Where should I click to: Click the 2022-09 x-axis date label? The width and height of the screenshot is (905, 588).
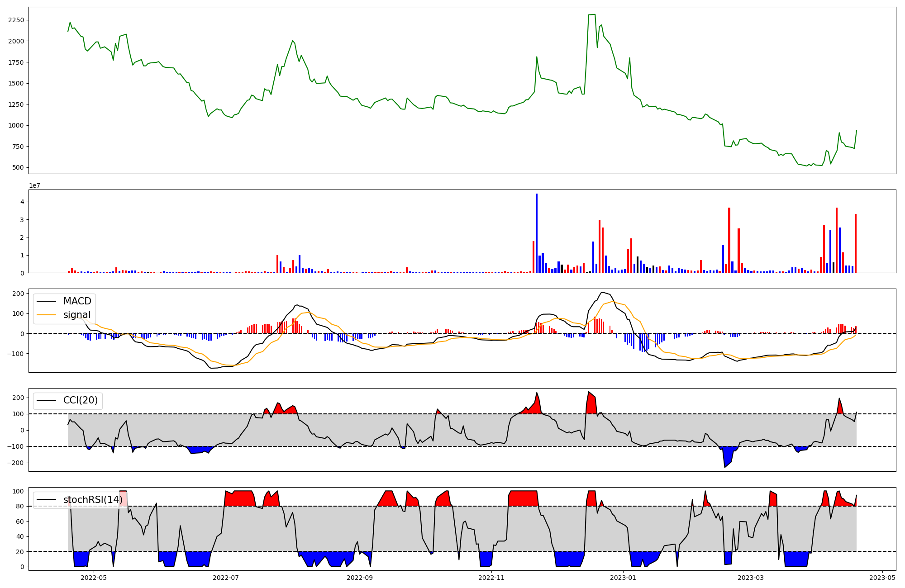click(359, 578)
